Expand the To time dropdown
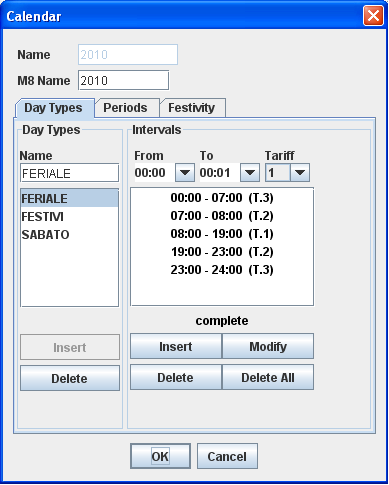389x485 pixels. [250, 173]
